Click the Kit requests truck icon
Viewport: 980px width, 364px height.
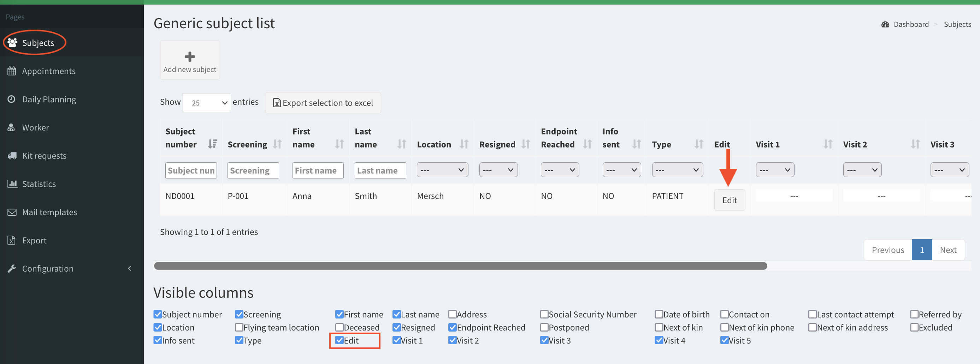coord(12,156)
